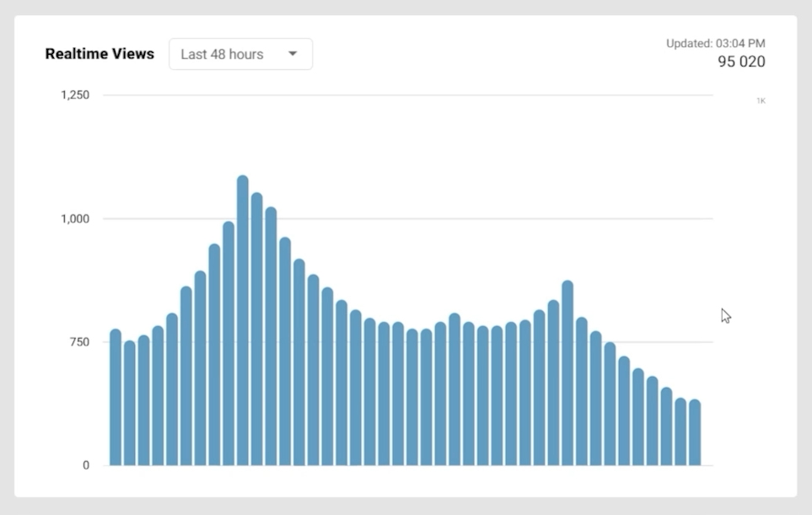Click the Updated: 03:04 PM timestamp
This screenshot has height=515, width=812.
click(x=715, y=44)
